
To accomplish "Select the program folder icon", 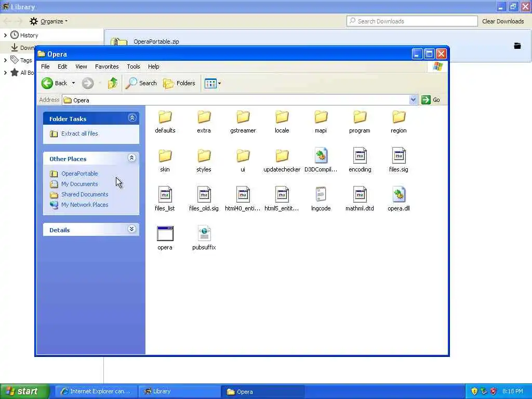I will point(360,117).
